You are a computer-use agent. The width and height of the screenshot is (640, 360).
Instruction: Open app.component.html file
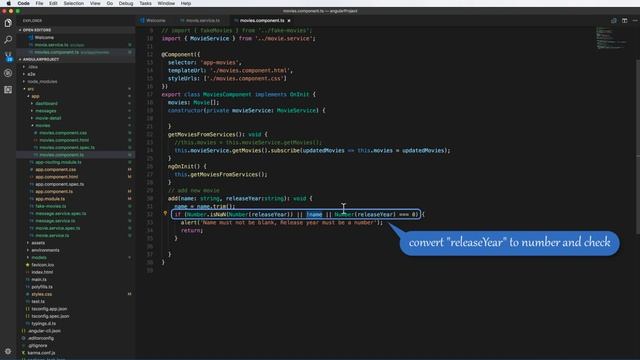click(x=56, y=177)
